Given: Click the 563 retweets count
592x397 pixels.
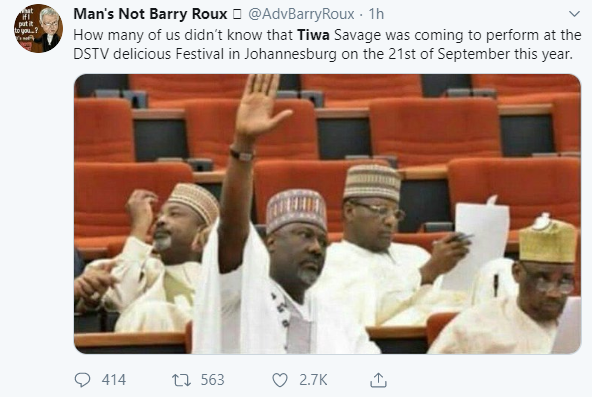Looking at the screenshot, I should pos(213,380).
